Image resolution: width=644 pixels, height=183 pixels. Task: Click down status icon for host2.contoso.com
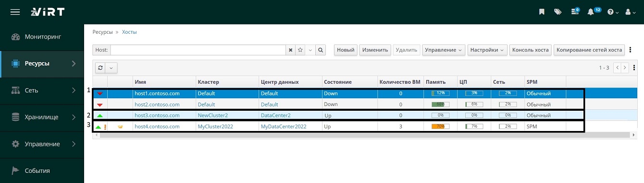[100, 105]
